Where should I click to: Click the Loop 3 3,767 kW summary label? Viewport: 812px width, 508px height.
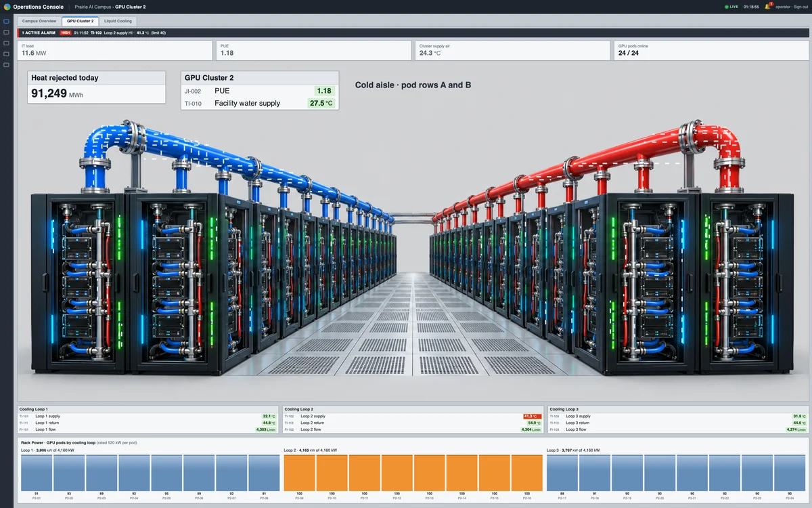point(573,450)
